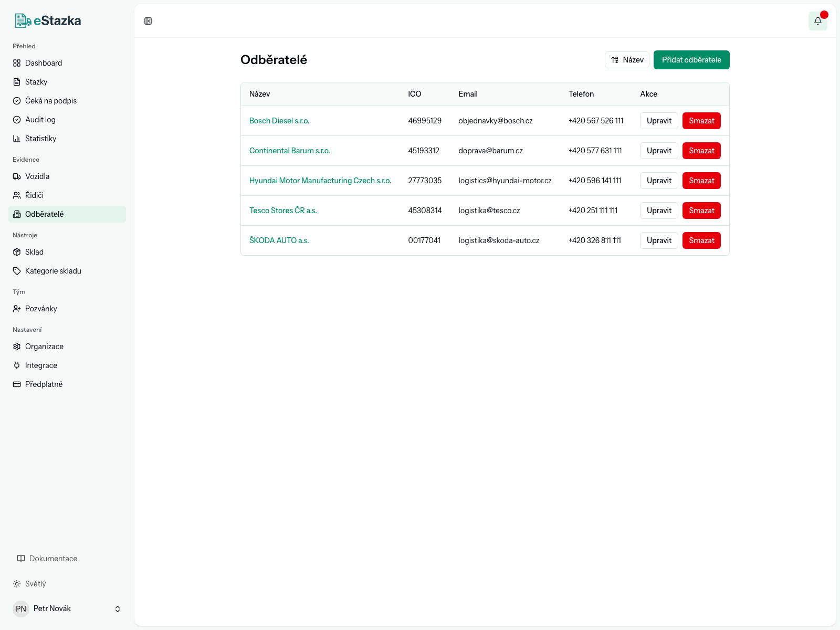
Task: Click the sort arrows icon beside Název
Action: pyautogui.click(x=615, y=60)
